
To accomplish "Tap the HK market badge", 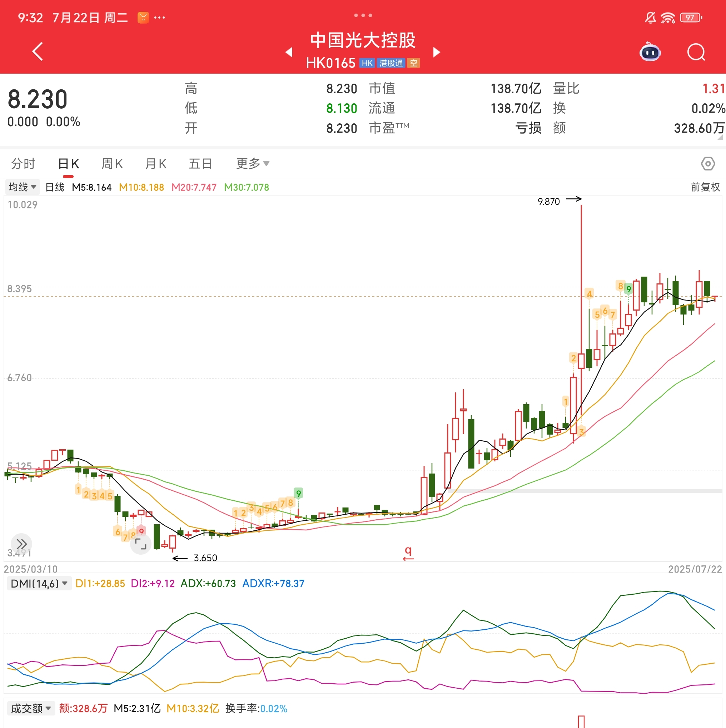I will point(367,63).
